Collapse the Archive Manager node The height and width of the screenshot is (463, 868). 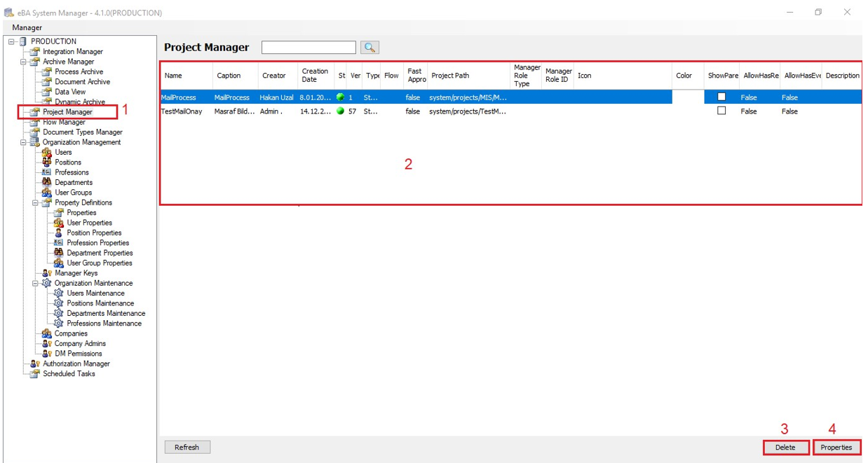pyautogui.click(x=24, y=62)
